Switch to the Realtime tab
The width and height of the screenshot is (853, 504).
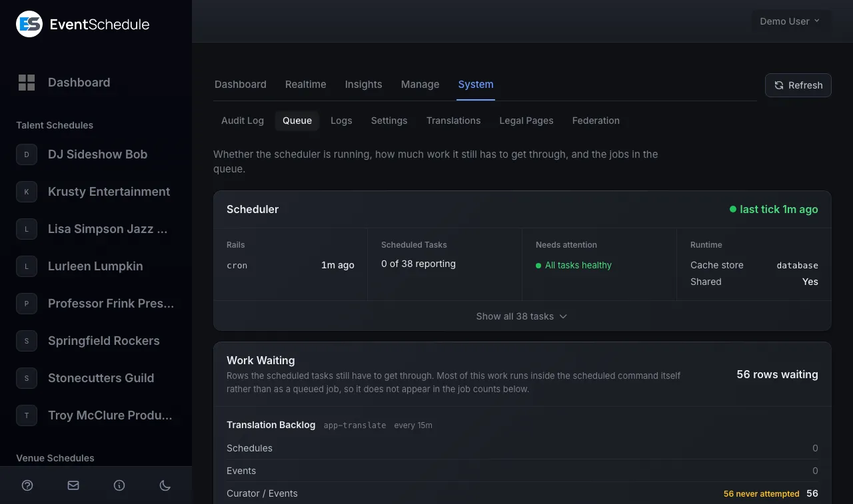tap(306, 85)
